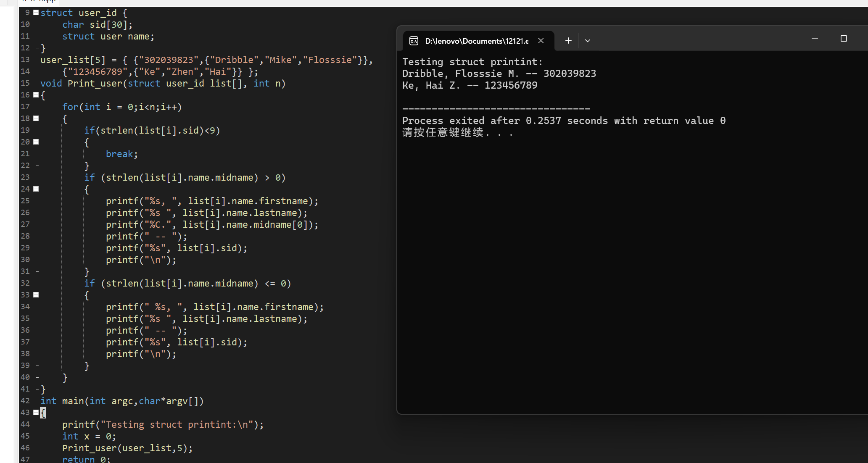Collapse the for loop block fold
Image resolution: width=868 pixels, height=463 pixels.
point(36,118)
